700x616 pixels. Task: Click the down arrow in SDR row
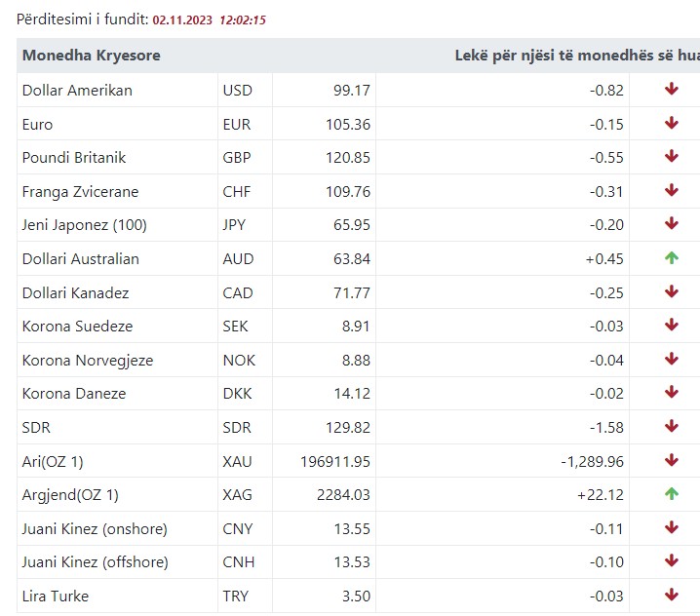coord(671,427)
